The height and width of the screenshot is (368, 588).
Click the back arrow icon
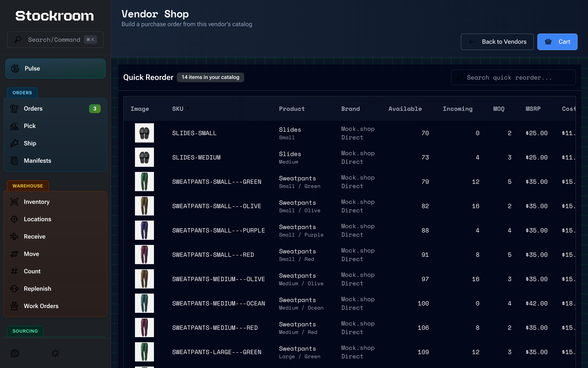coord(471,42)
